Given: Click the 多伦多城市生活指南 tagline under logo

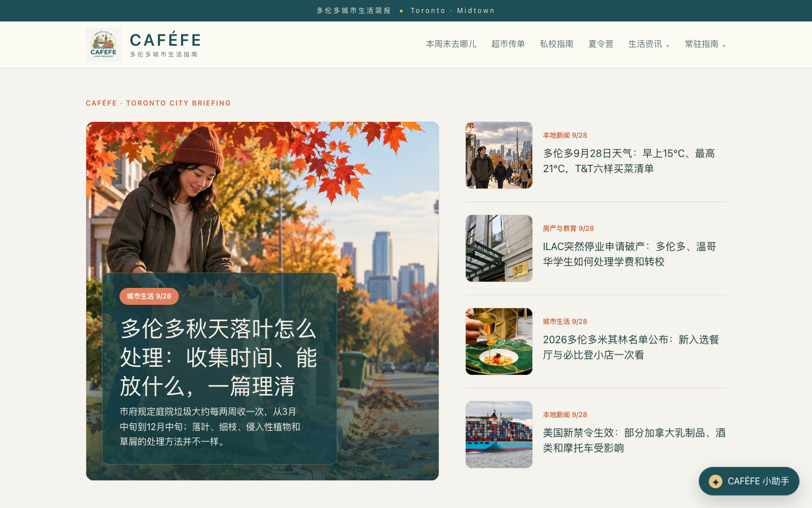Looking at the screenshot, I should [x=164, y=55].
